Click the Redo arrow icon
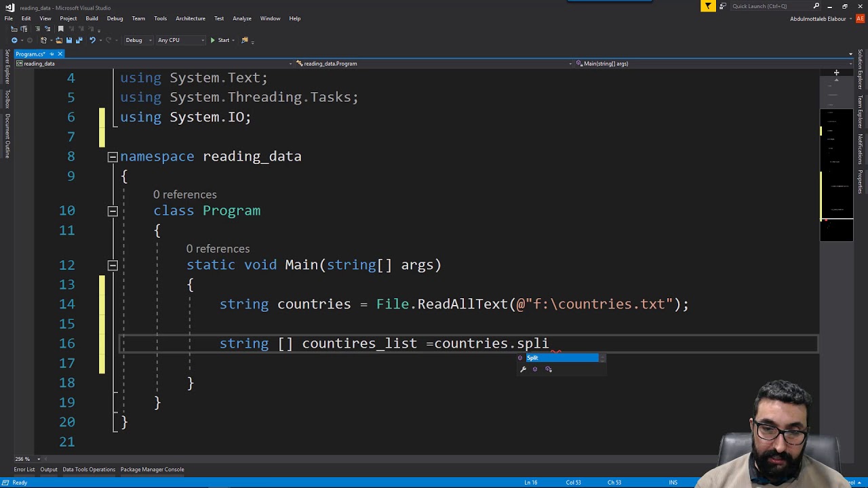Image resolution: width=868 pixels, height=488 pixels. [x=108, y=40]
